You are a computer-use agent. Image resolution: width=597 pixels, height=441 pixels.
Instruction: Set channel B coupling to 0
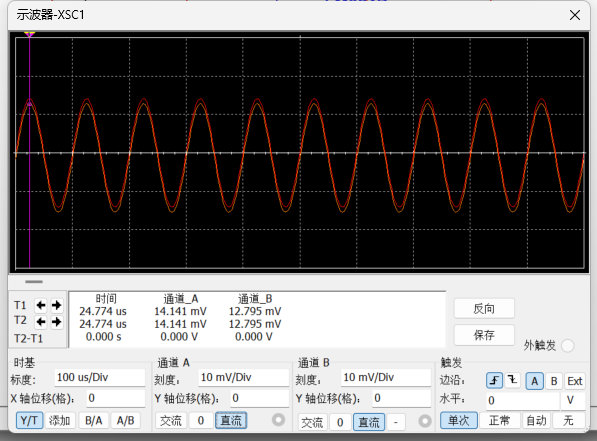(x=340, y=422)
